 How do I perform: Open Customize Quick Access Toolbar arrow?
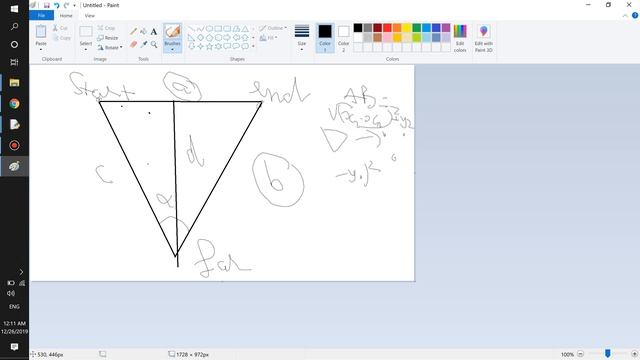click(x=74, y=5)
